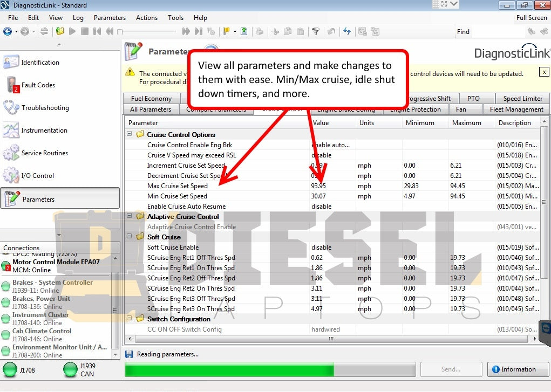
Task: Click the Undo toolbar icon
Action: [x=331, y=32]
